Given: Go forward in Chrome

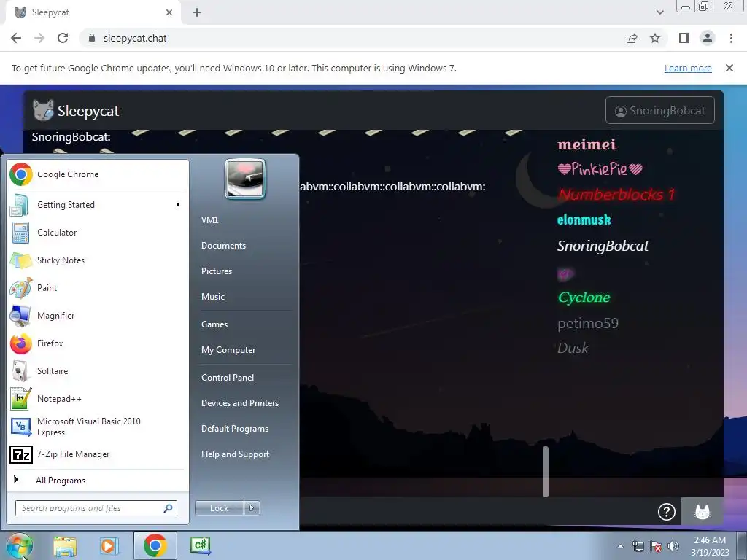Looking at the screenshot, I should [x=39, y=38].
